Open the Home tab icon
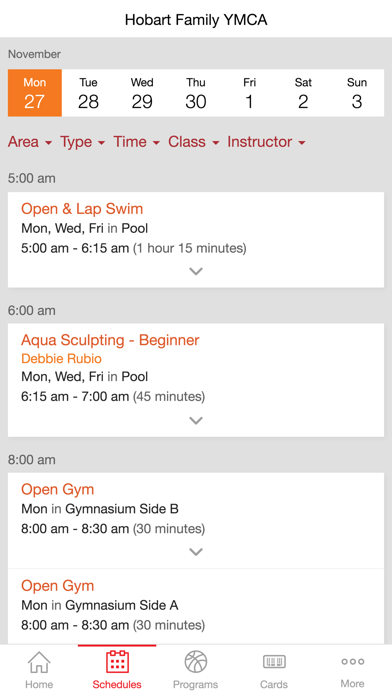The width and height of the screenshot is (392, 696). click(x=39, y=662)
